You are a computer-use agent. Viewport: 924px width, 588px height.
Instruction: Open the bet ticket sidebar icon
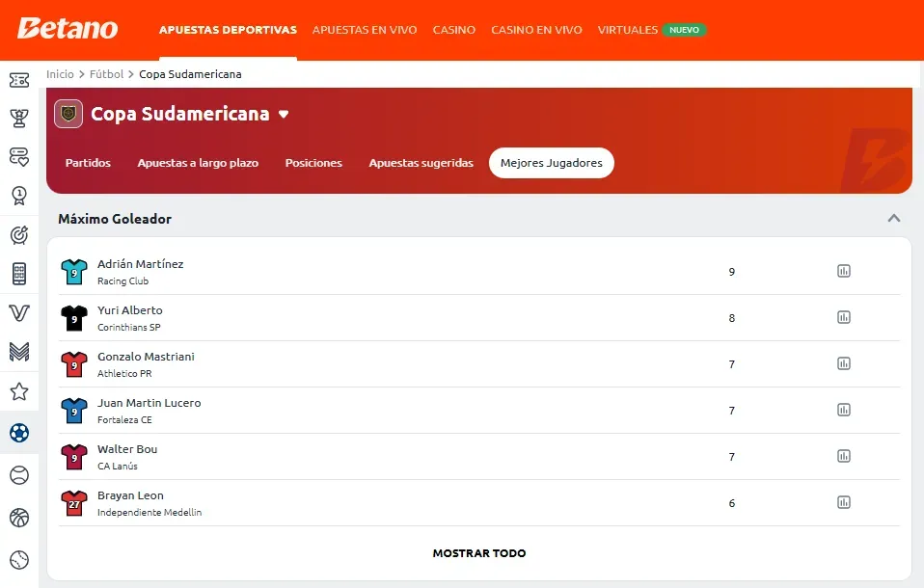click(19, 80)
